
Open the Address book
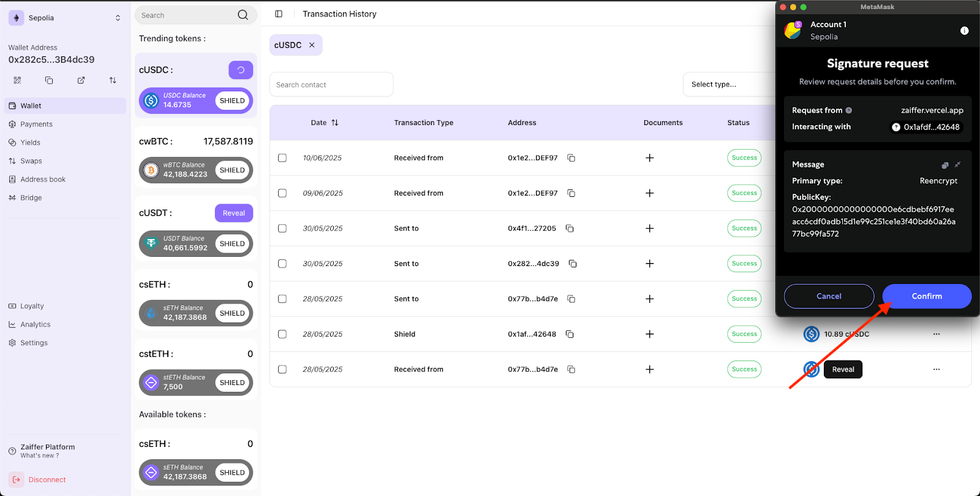coord(65,180)
